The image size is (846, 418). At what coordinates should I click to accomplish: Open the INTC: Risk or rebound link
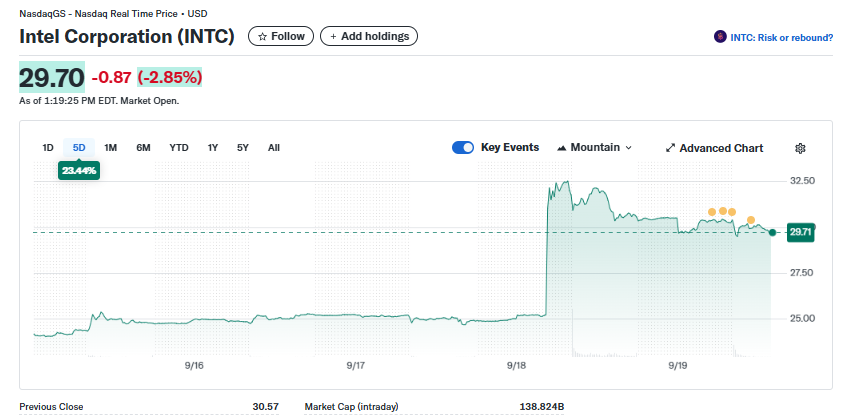781,37
